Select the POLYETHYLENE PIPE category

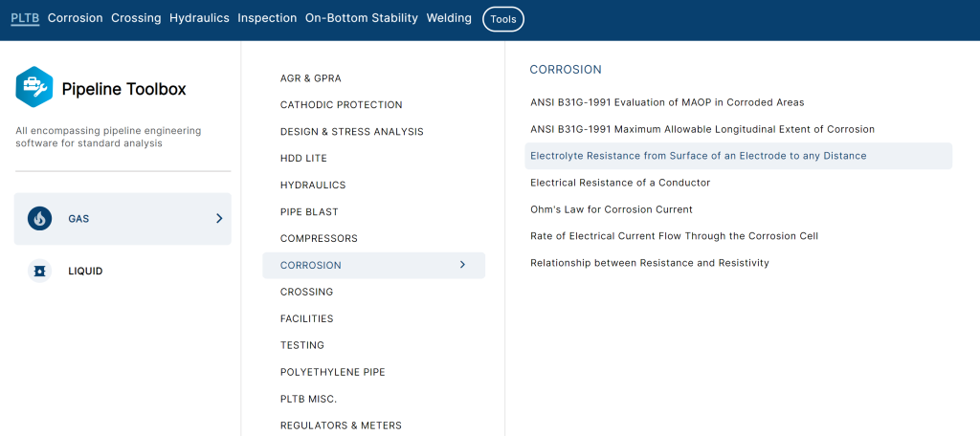[x=332, y=372]
